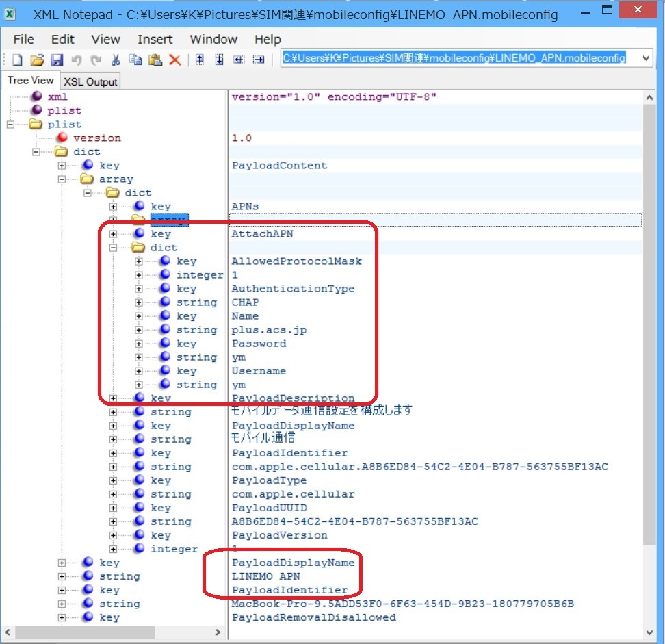Expand the PayloadContent key node
The height and width of the screenshot is (644, 665).
tap(62, 166)
